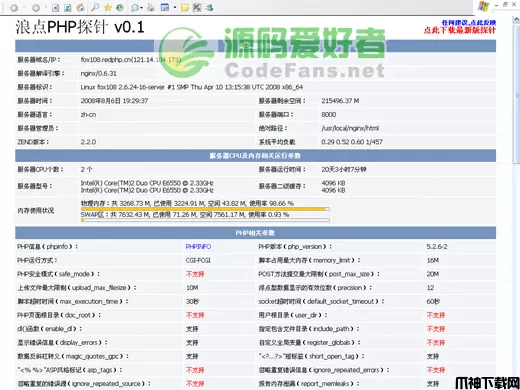Select the PHP version value 5.2.6-2
Screen dimensions: 520x390
pos(437,247)
